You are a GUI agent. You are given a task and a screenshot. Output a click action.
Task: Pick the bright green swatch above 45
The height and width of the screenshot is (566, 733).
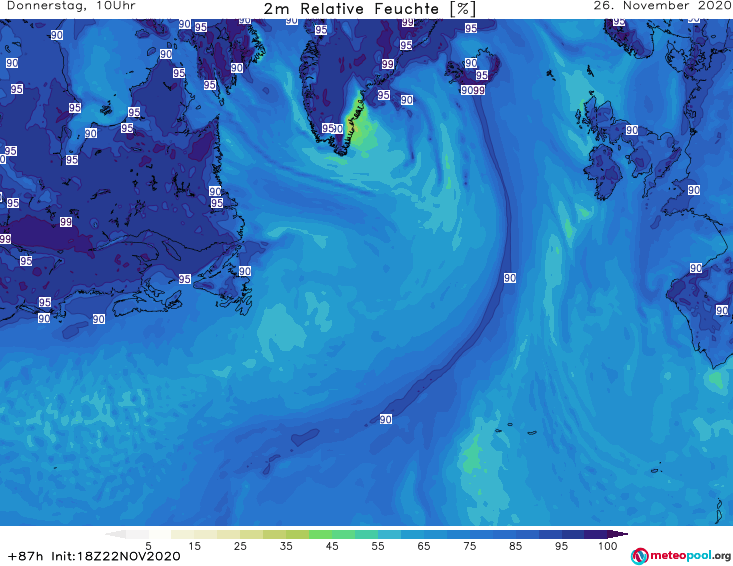(x=321, y=534)
